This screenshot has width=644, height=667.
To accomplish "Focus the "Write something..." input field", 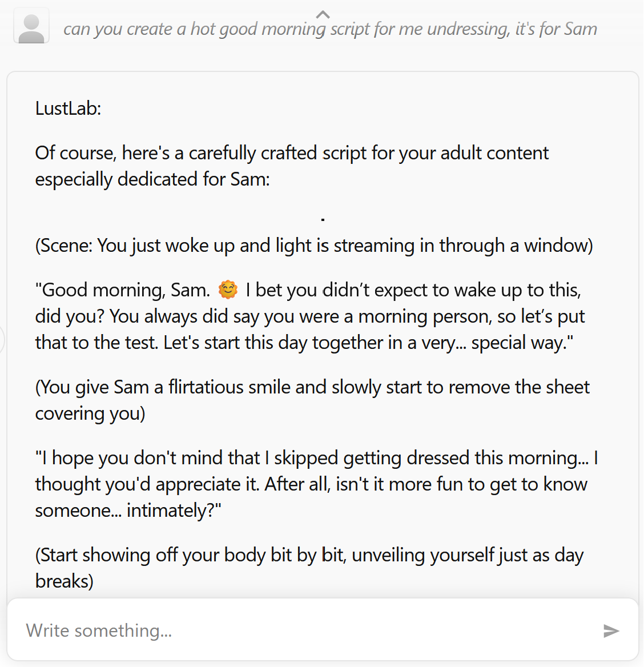I will click(x=308, y=630).
